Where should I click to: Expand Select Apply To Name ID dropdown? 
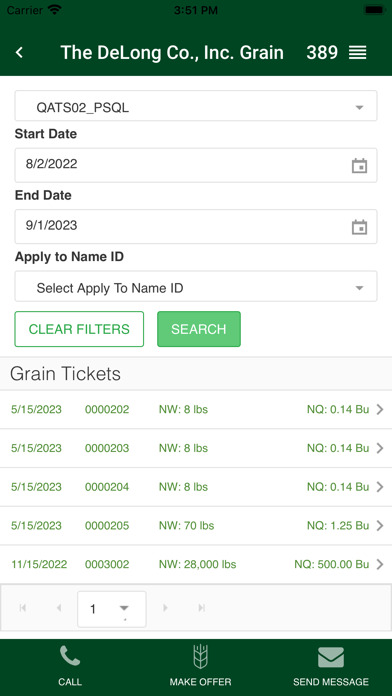coord(196,287)
